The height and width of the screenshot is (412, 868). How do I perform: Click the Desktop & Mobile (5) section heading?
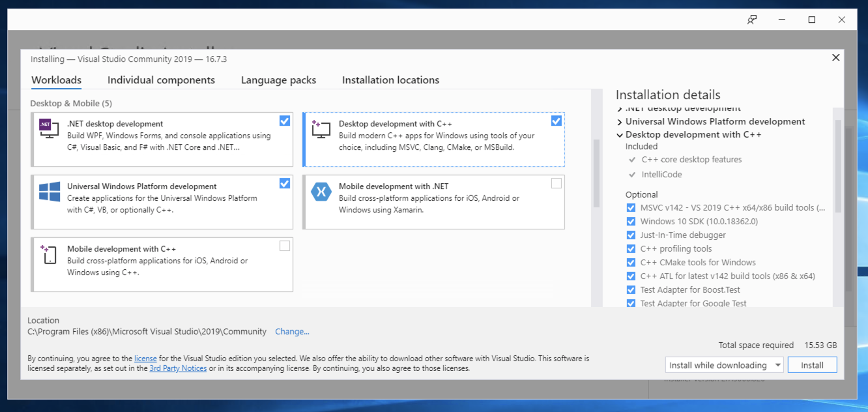click(71, 104)
